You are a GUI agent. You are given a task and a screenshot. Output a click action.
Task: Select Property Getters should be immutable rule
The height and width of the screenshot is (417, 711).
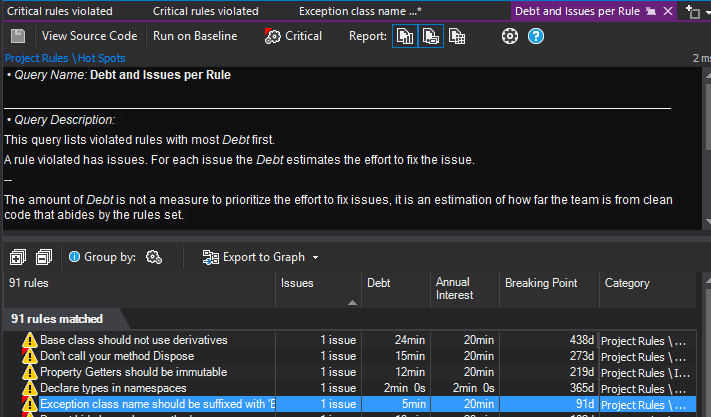click(134, 372)
